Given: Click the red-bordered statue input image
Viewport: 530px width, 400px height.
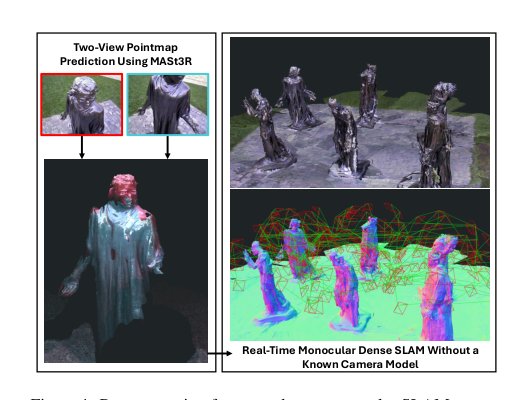Looking at the screenshot, I should [x=81, y=104].
